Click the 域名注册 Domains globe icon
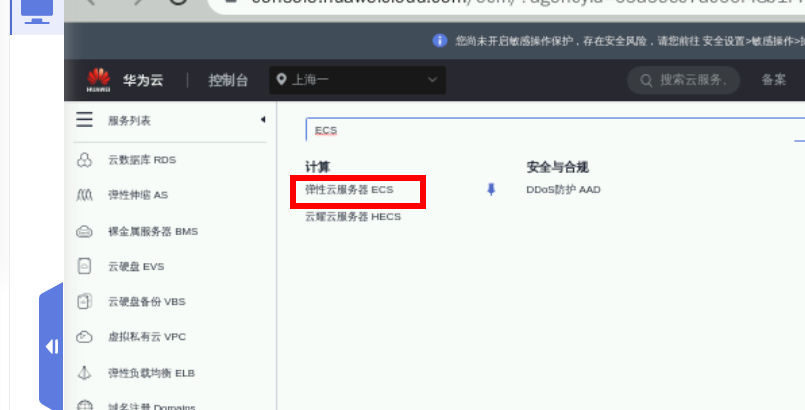This screenshot has height=410, width=805. pos(84,405)
